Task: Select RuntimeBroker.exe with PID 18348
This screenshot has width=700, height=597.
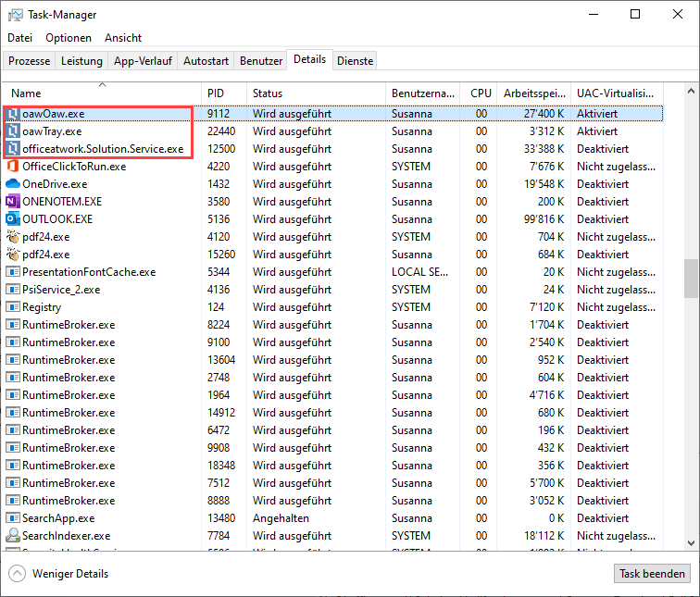Action: click(x=69, y=466)
